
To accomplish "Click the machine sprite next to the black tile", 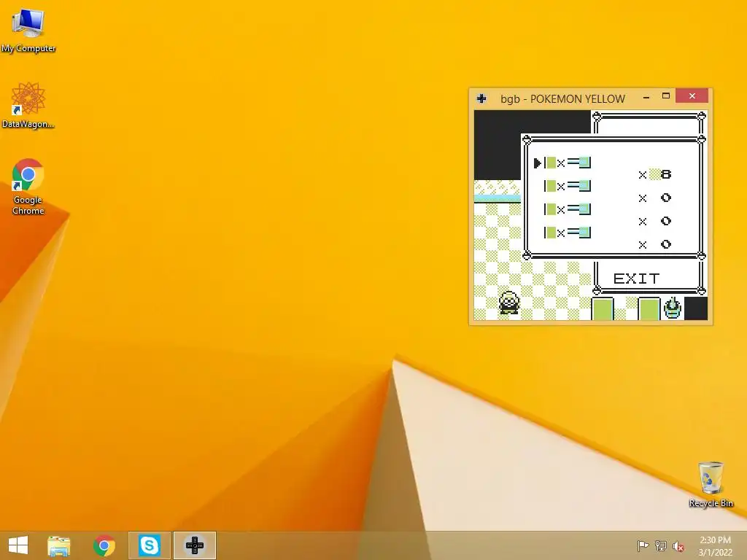I will click(672, 308).
